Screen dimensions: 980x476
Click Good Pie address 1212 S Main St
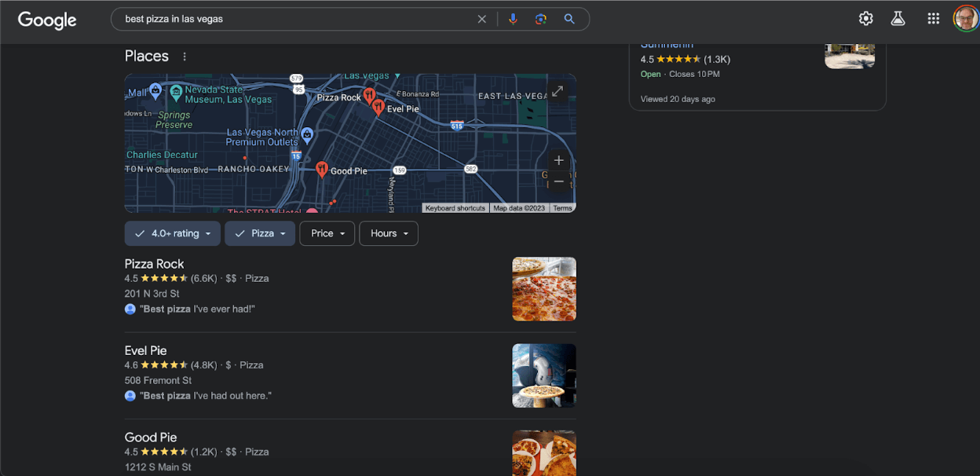158,467
